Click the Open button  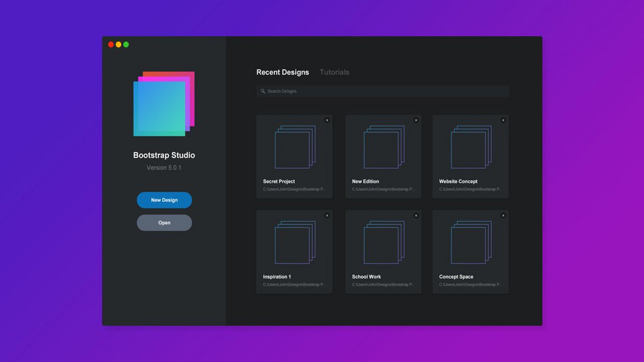pyautogui.click(x=164, y=223)
